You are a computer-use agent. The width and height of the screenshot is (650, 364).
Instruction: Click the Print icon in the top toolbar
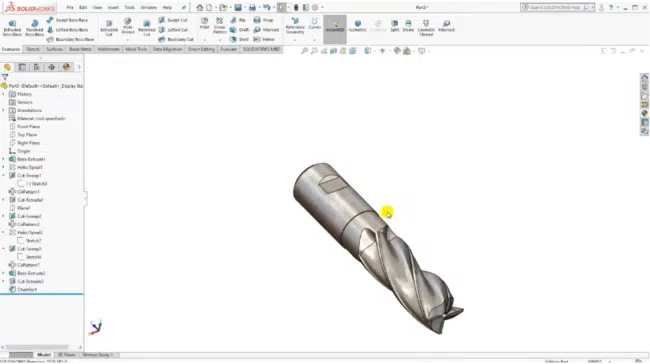252,7
